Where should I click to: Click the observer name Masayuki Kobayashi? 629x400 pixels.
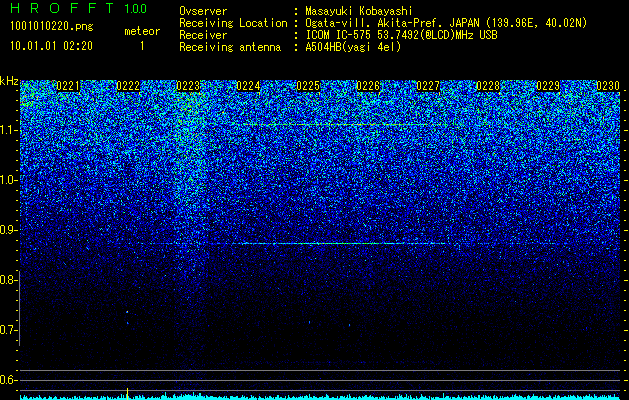point(359,11)
